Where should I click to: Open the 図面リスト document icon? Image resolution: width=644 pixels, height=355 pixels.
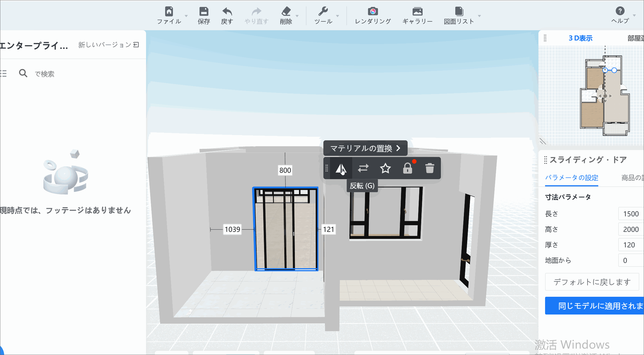coord(459,12)
